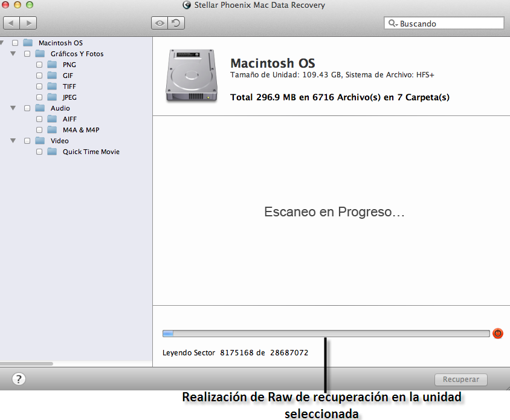Select the AIFF tree row label

coord(69,119)
